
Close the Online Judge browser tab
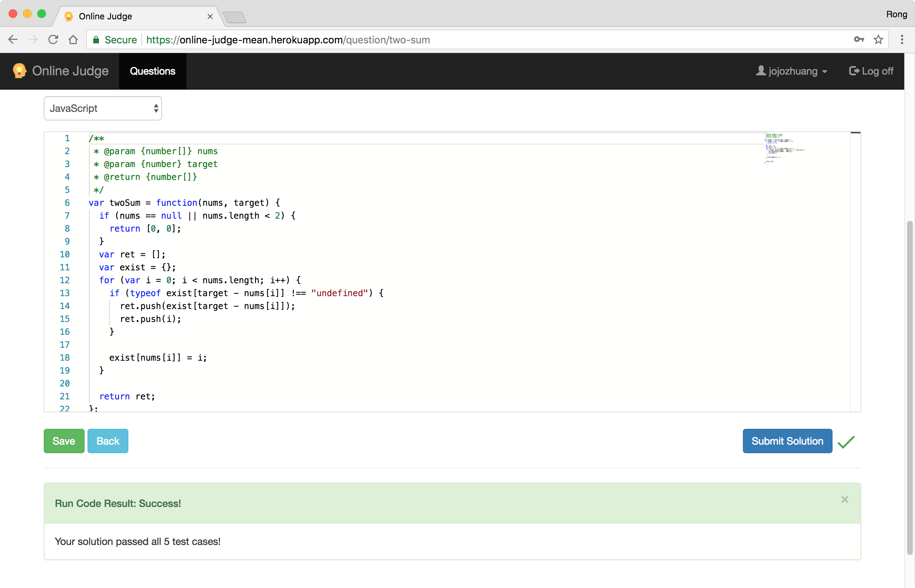210,16
